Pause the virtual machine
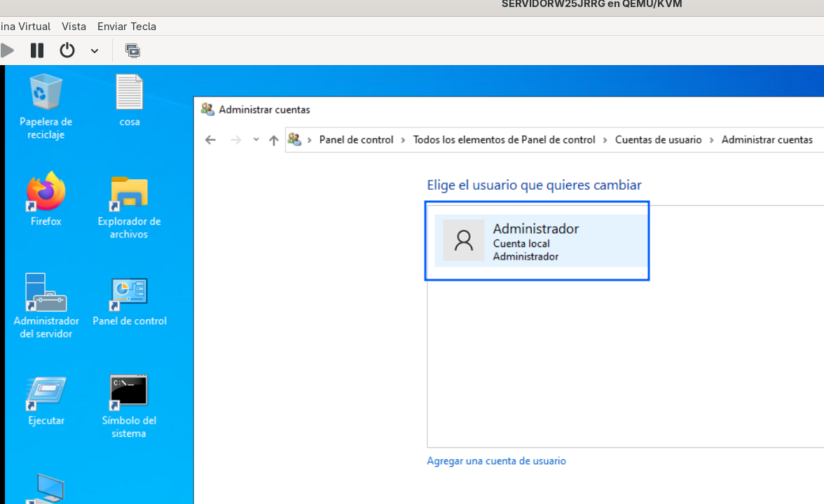Viewport: 824px width, 504px height. tap(36, 50)
